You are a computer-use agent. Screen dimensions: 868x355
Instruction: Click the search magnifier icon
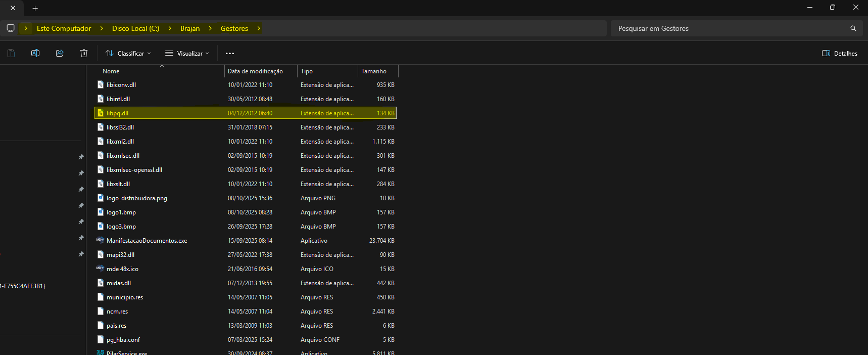[x=853, y=28]
